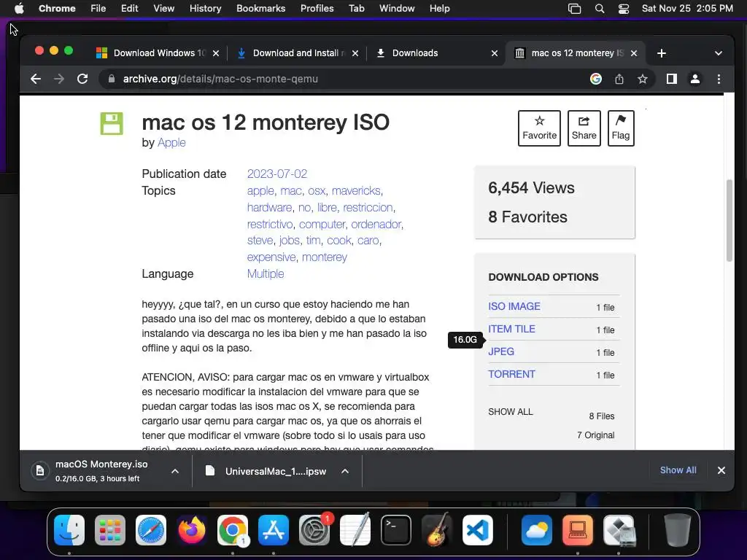Close the Downloads tab
Screen dimensions: 747x560
[x=495, y=53]
